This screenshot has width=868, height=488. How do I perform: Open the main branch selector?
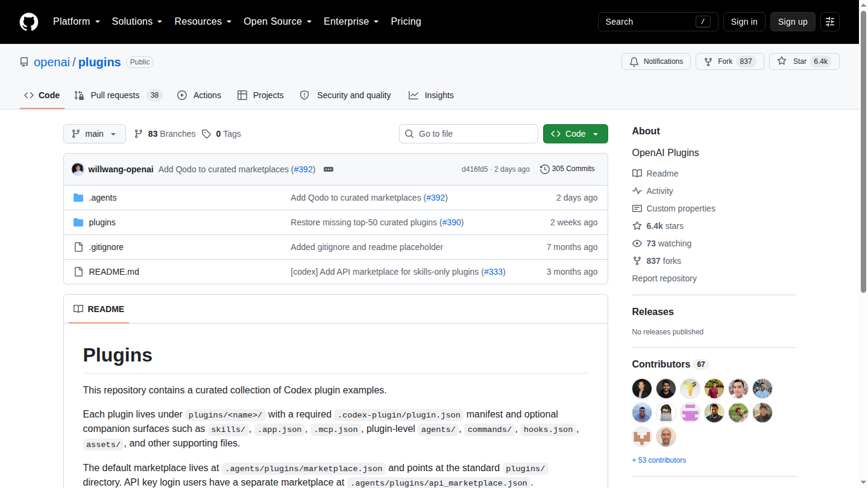[x=95, y=134]
